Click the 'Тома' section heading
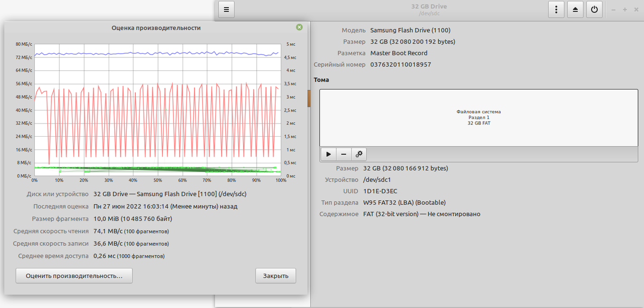644x308 pixels. [x=321, y=80]
